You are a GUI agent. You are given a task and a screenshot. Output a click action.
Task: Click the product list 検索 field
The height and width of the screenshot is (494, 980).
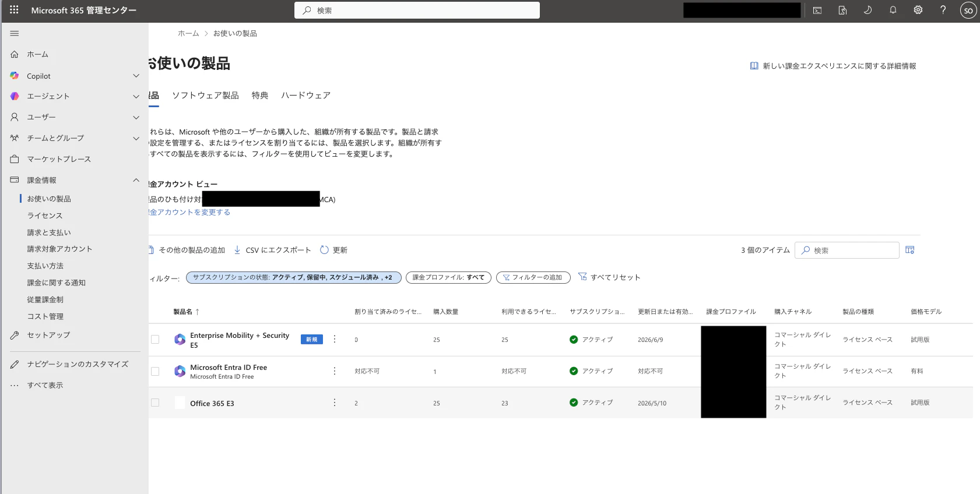click(x=846, y=250)
